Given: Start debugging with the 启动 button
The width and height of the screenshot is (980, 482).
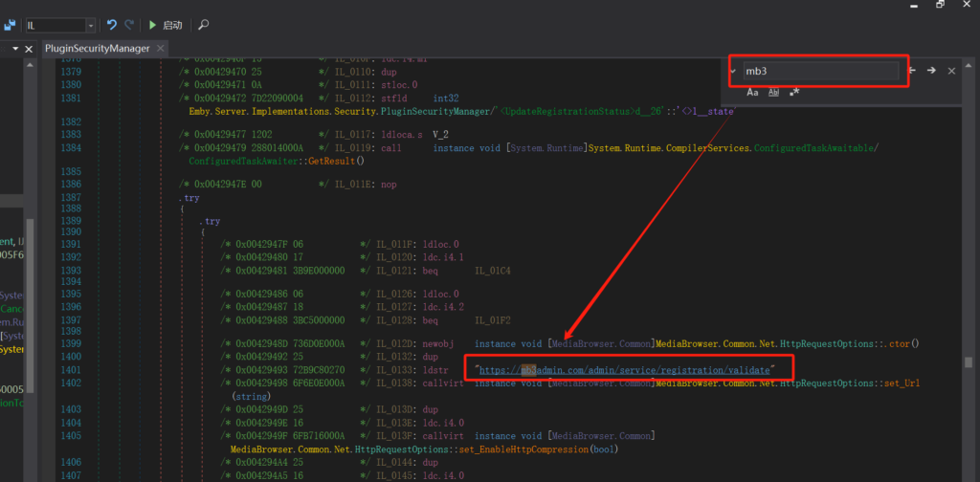Looking at the screenshot, I should click(165, 25).
